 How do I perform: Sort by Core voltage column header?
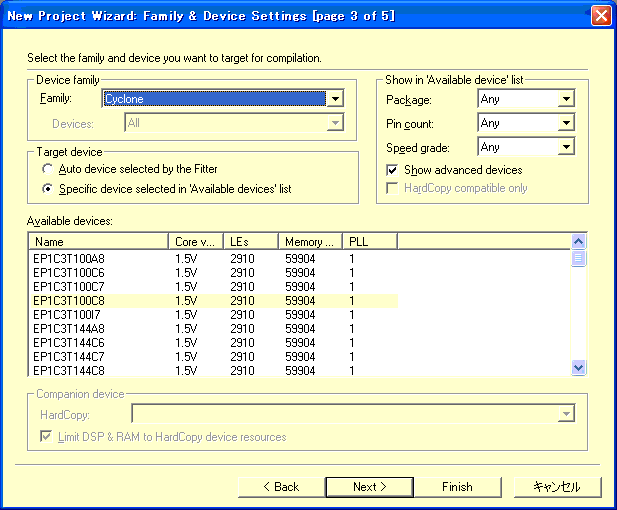pos(196,241)
